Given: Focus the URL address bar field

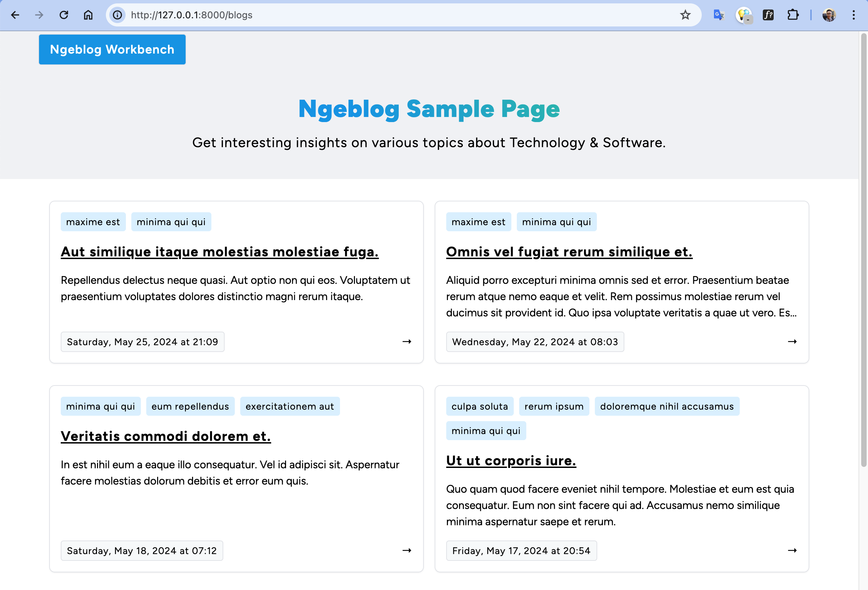Looking at the screenshot, I should pos(374,15).
